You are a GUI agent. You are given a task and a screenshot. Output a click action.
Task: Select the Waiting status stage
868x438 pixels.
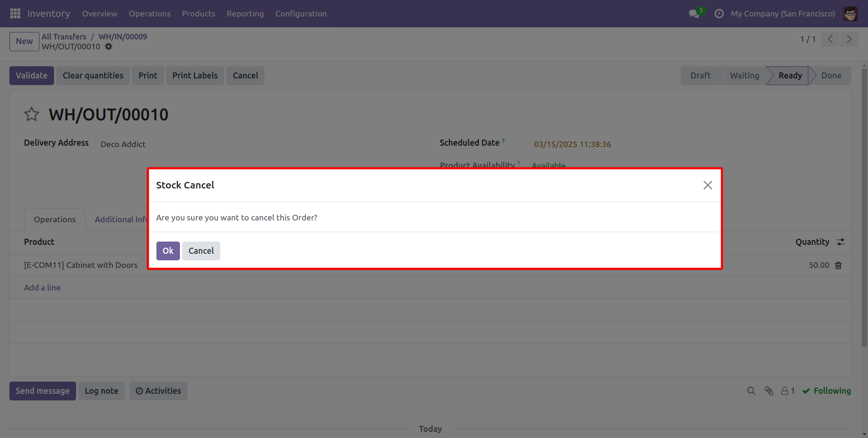pyautogui.click(x=744, y=76)
